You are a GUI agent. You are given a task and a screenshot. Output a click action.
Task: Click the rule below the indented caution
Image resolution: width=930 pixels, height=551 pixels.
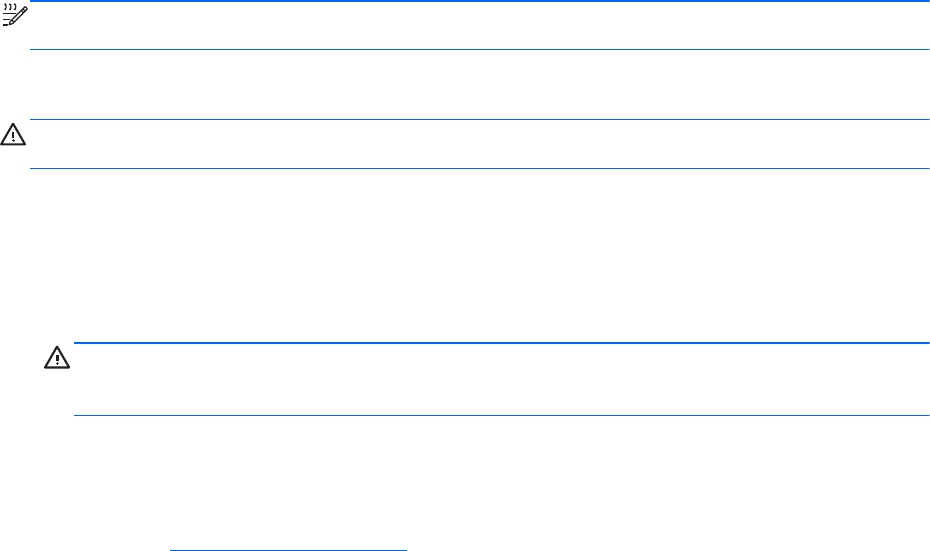pyautogui.click(x=500, y=415)
